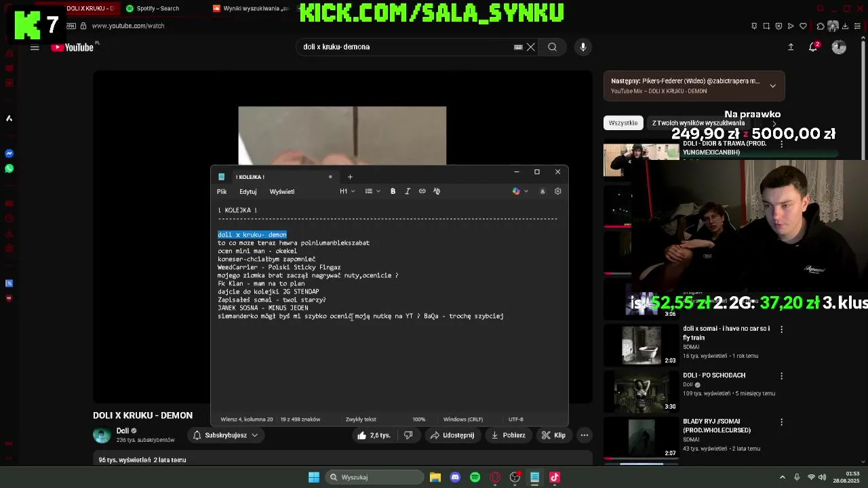Screen dimensions: 868x488
Task: Submit YouTube search with magnifier button
Action: pyautogui.click(x=553, y=47)
